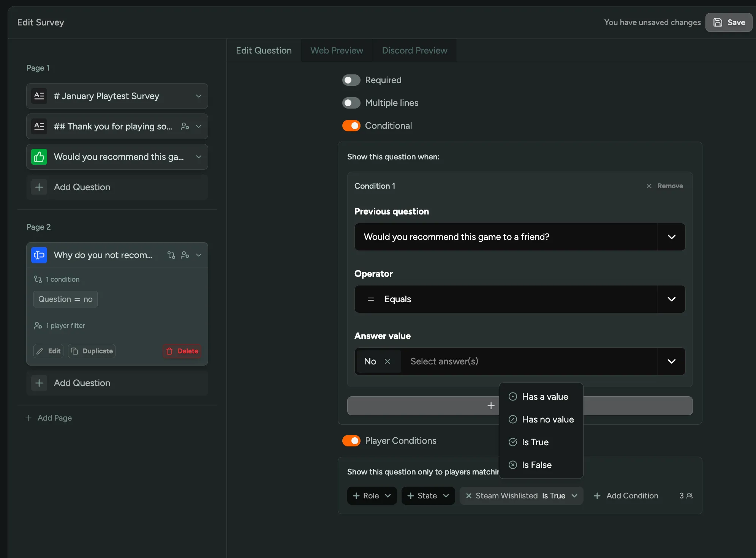This screenshot has height=558, width=756.
Task: Click the text block icon beside January Playtest Survey
Action: tap(39, 96)
